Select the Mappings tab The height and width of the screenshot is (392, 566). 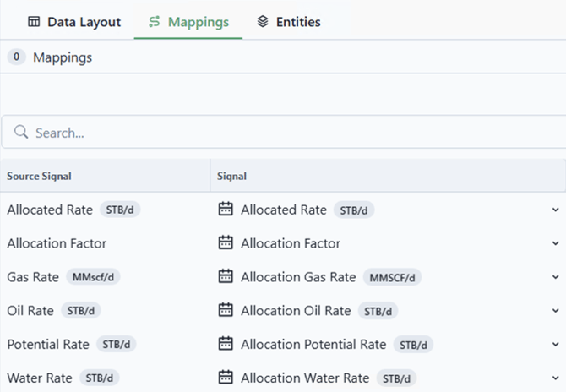tap(188, 22)
